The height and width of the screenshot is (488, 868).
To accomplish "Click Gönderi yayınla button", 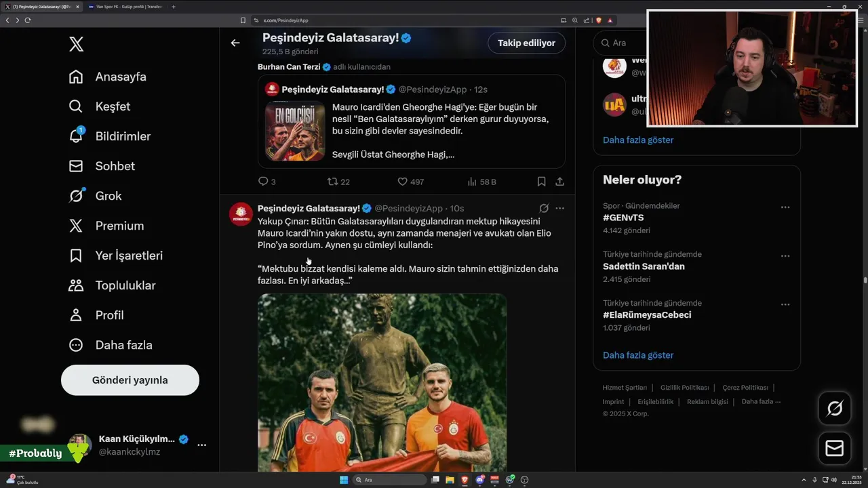I will [130, 380].
